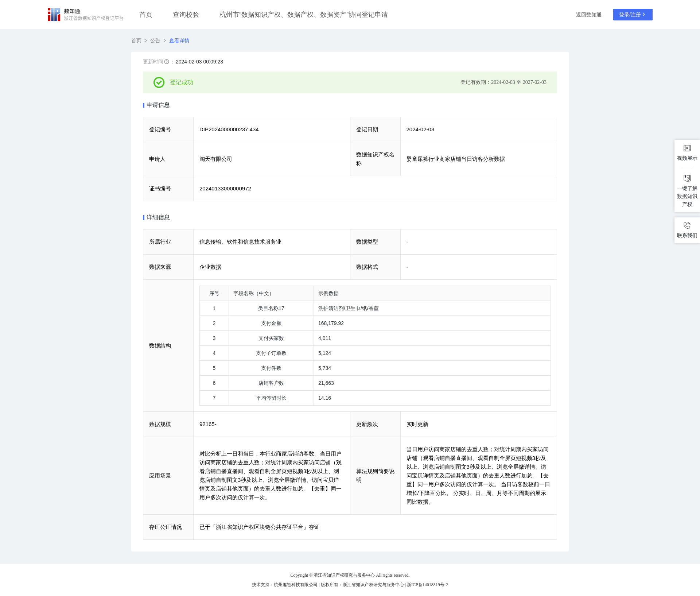Click the 联系我们 phone icon
700x596 pixels.
click(x=687, y=225)
